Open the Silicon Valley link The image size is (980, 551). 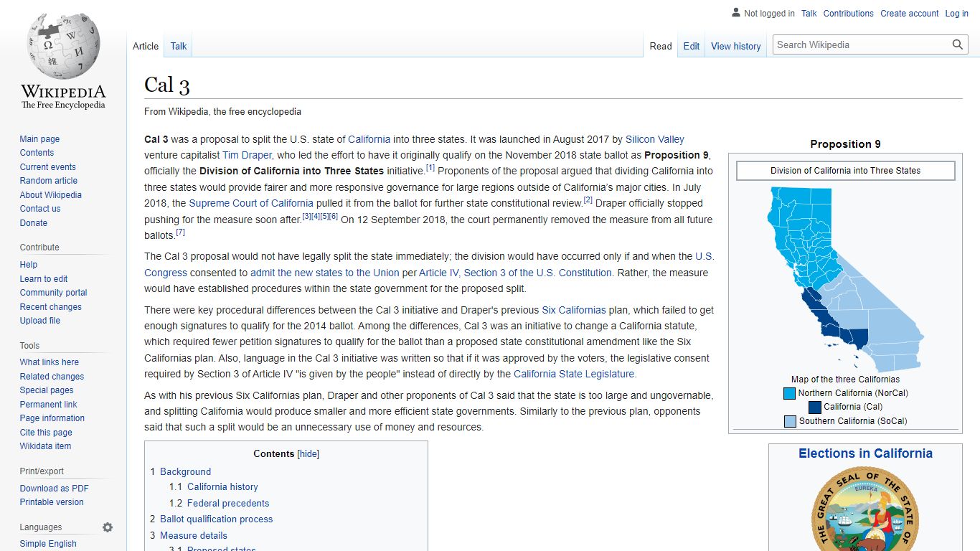click(655, 139)
